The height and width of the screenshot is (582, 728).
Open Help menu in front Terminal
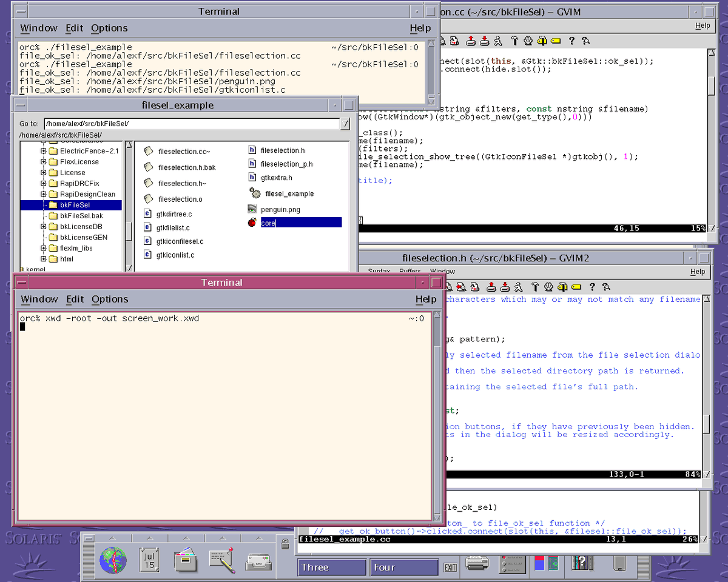coord(426,299)
